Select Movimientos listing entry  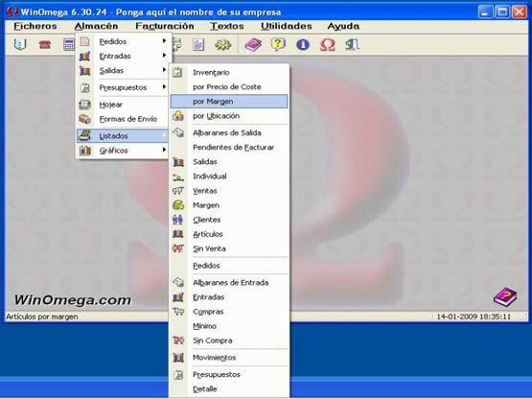229,358
